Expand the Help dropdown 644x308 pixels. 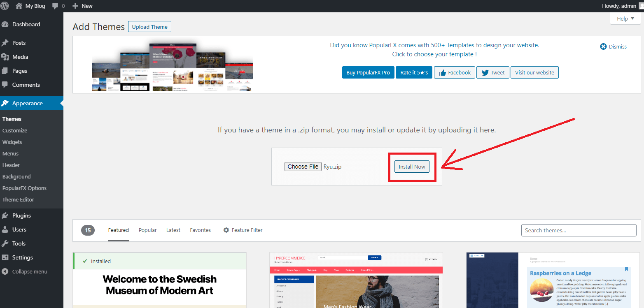tap(625, 19)
